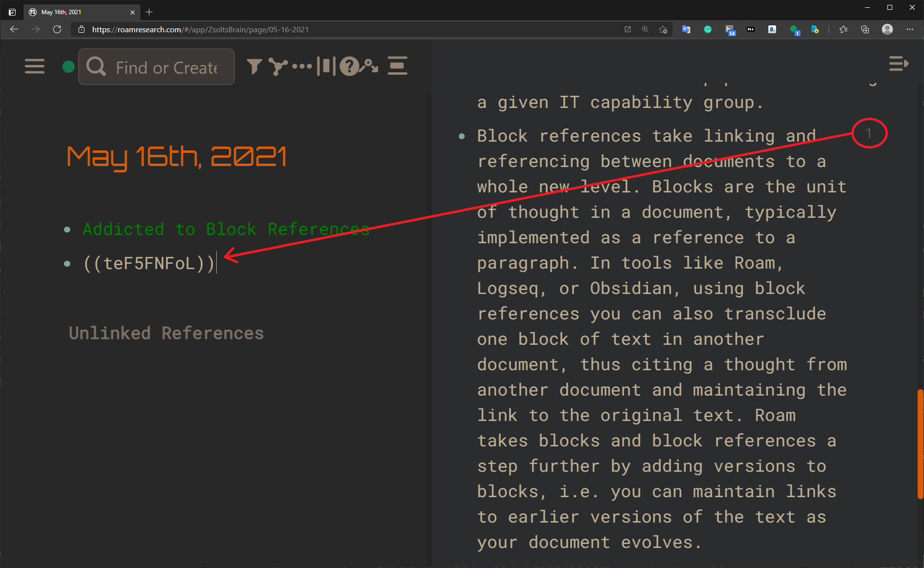This screenshot has height=568, width=924.
Task: Open the graph overview icon
Action: pyautogui.click(x=277, y=66)
